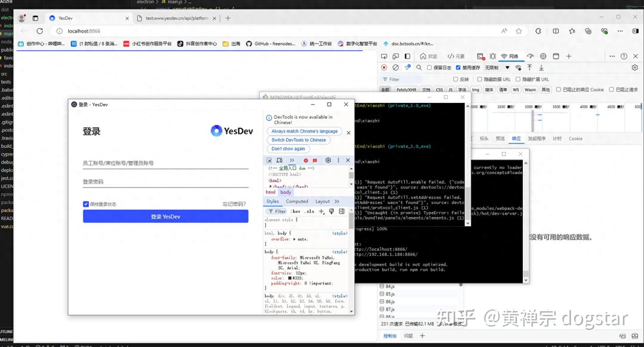Image resolution: width=644 pixels, height=347 pixels.
Task: Click the #333 color swatch
Action: 290,278
